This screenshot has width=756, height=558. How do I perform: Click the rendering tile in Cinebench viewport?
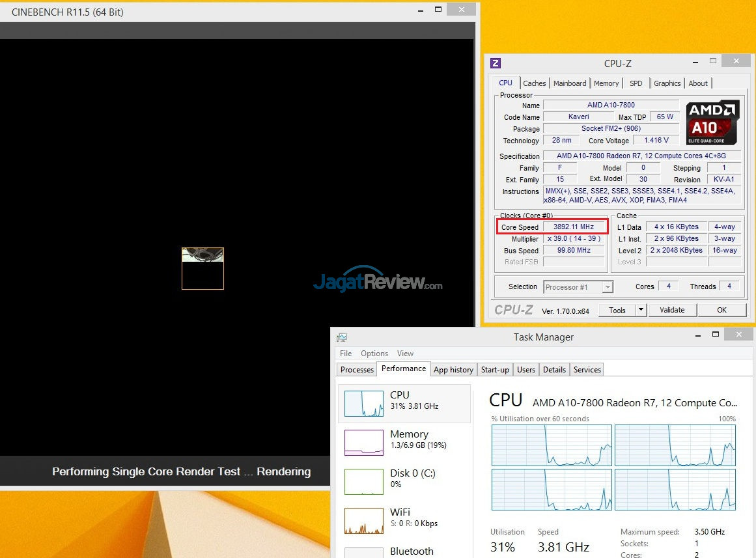coord(203,268)
